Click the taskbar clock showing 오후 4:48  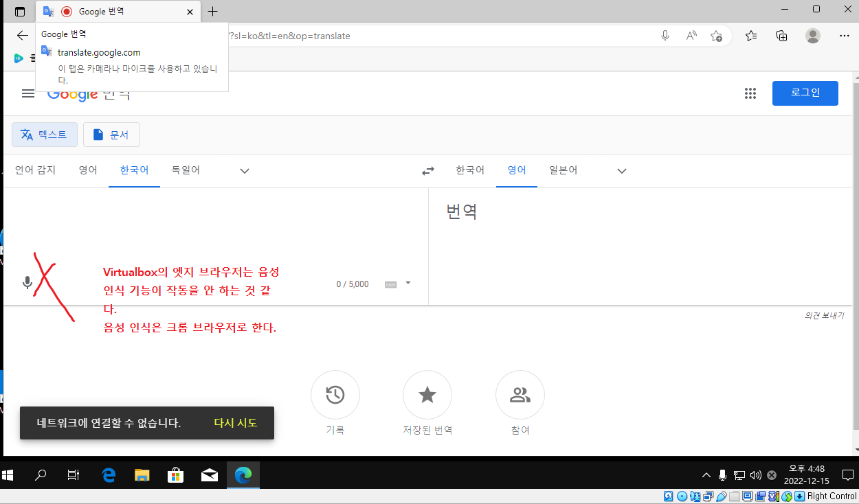click(807, 474)
